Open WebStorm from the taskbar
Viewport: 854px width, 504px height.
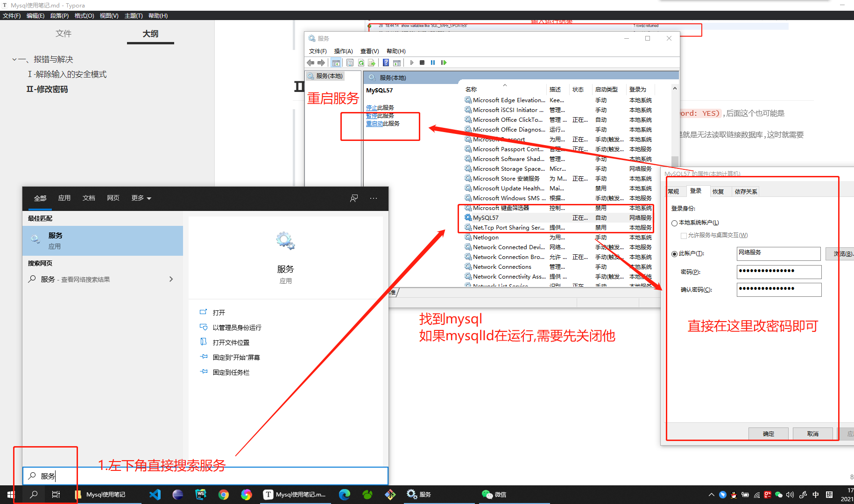tap(201, 495)
